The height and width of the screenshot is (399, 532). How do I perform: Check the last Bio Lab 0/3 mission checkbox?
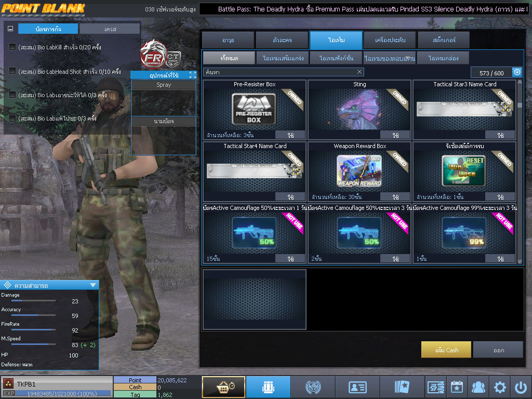coord(12,118)
